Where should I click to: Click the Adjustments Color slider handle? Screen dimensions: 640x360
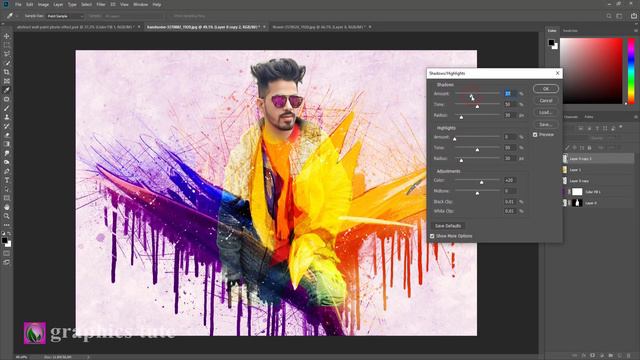pos(482,182)
